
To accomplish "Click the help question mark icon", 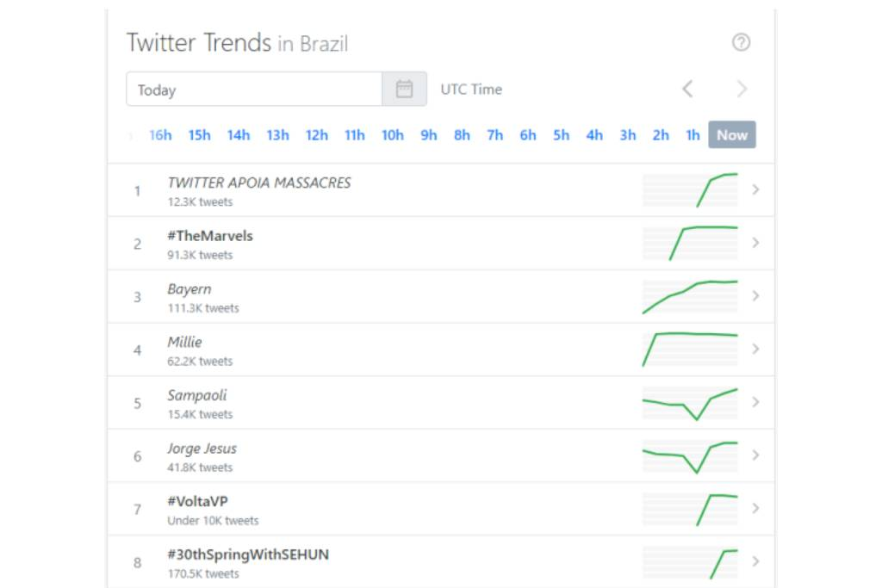I will 741,43.
